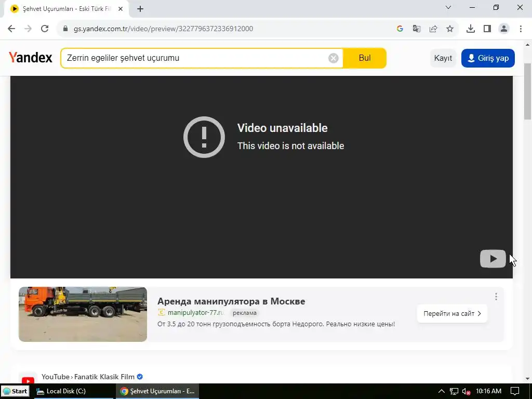This screenshot has width=532, height=399.
Task: Open the orange truck ad thumbnail
Action: point(83,314)
